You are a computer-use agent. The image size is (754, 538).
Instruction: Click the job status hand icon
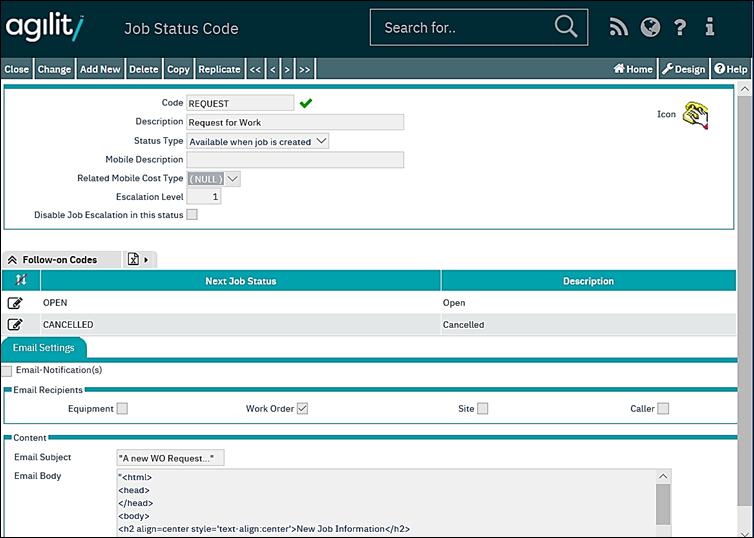point(696,116)
